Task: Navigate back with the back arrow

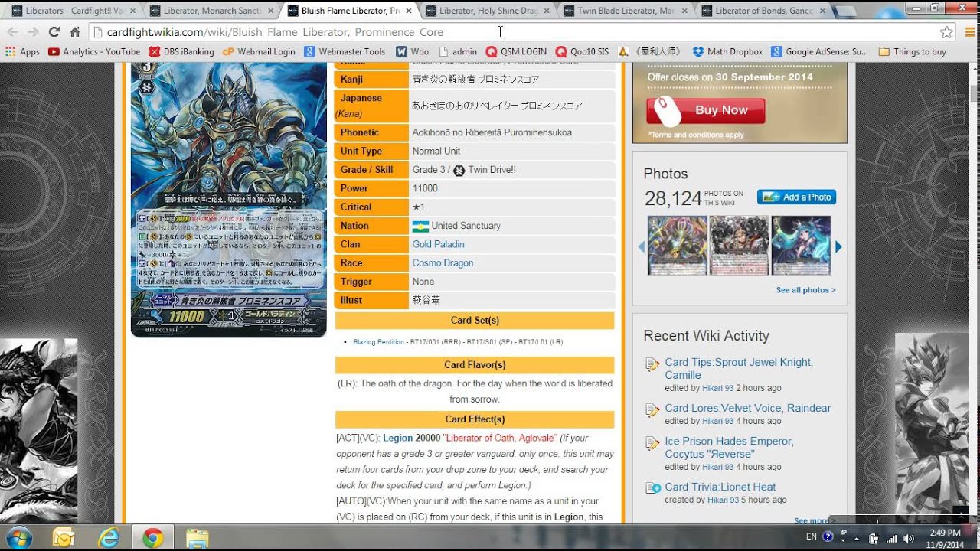Action: [x=12, y=32]
